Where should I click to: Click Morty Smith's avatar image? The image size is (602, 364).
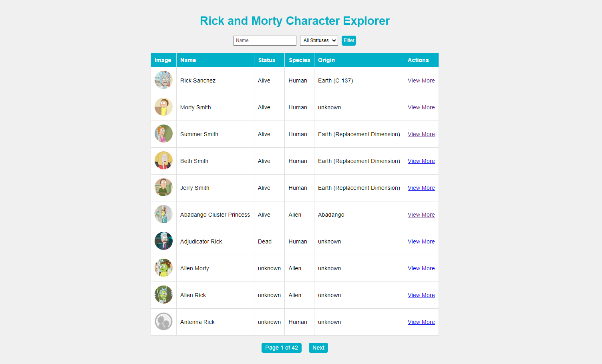pos(163,107)
